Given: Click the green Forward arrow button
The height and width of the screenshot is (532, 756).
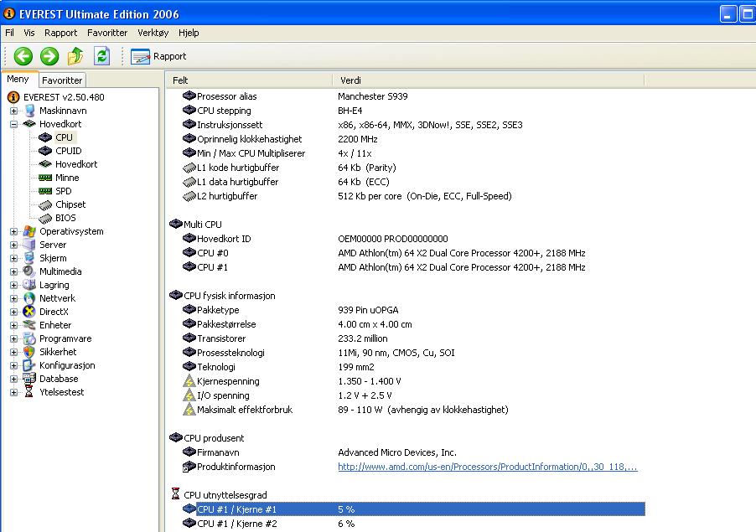Looking at the screenshot, I should pyautogui.click(x=49, y=56).
